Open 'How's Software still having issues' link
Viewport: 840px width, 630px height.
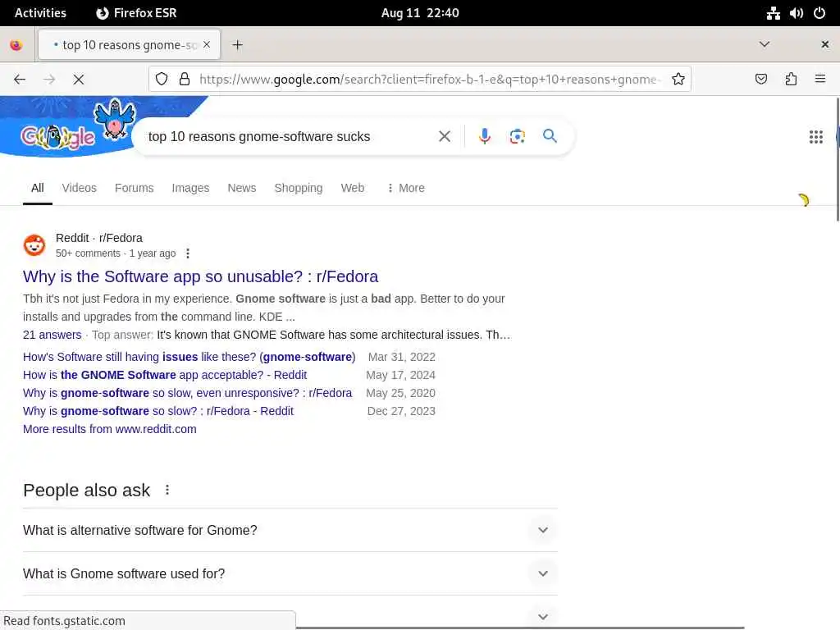(189, 357)
